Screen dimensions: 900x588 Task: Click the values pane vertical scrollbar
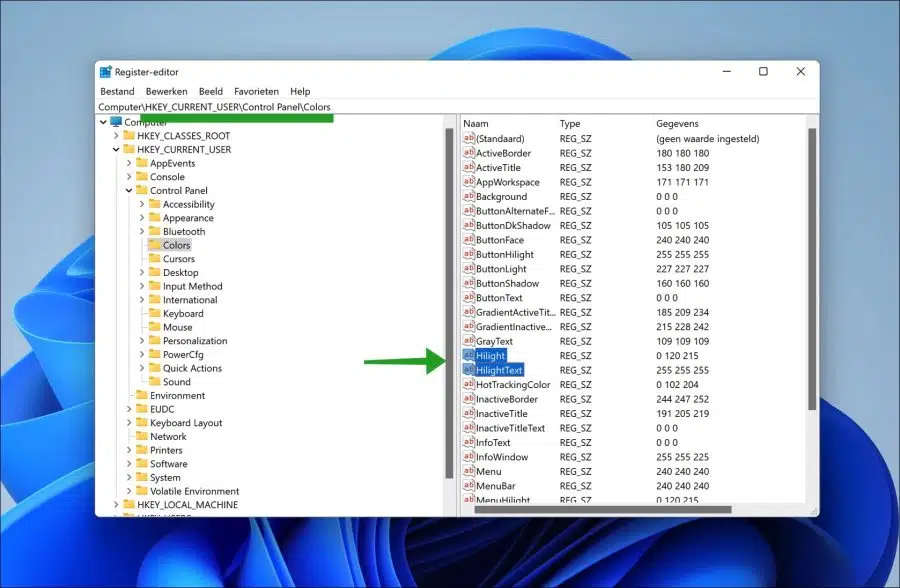(812, 269)
